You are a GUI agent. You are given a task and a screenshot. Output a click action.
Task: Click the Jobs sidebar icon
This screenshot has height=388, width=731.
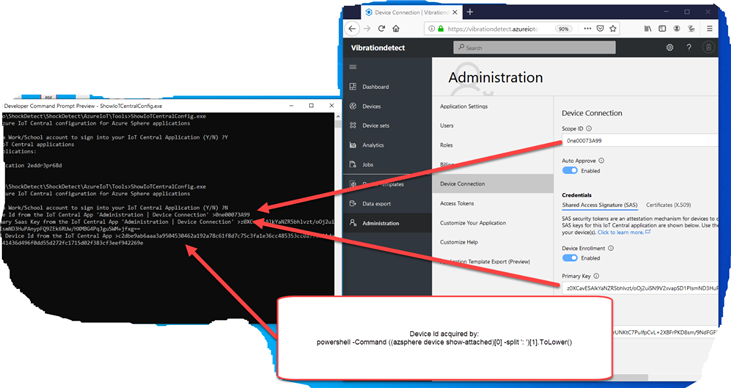click(x=353, y=165)
